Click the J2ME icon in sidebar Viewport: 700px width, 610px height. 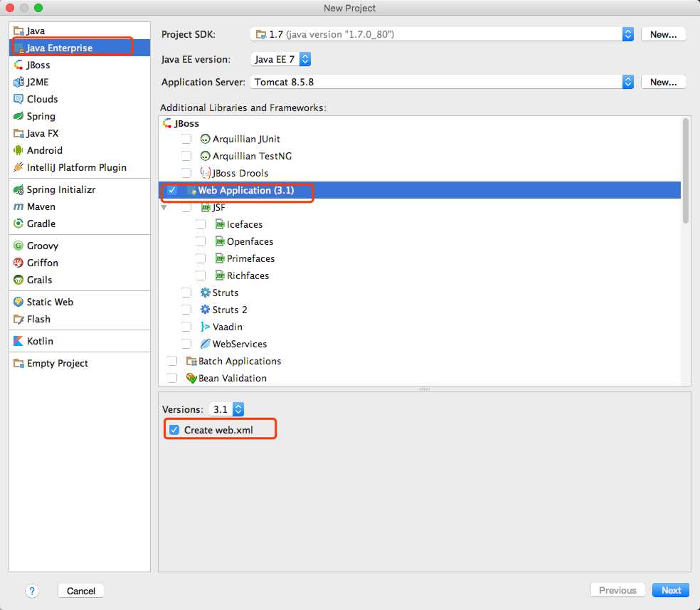[x=18, y=82]
